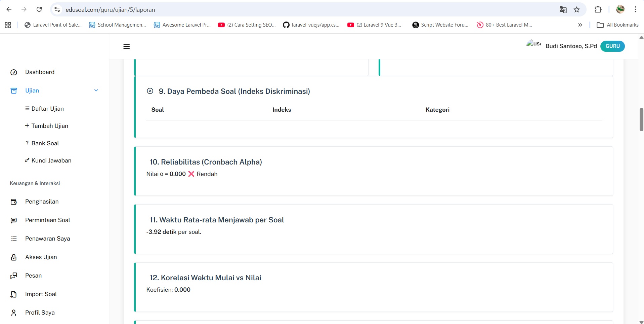Image resolution: width=644 pixels, height=324 pixels.
Task: Select Bank Soal in sidebar
Action: pyautogui.click(x=45, y=143)
